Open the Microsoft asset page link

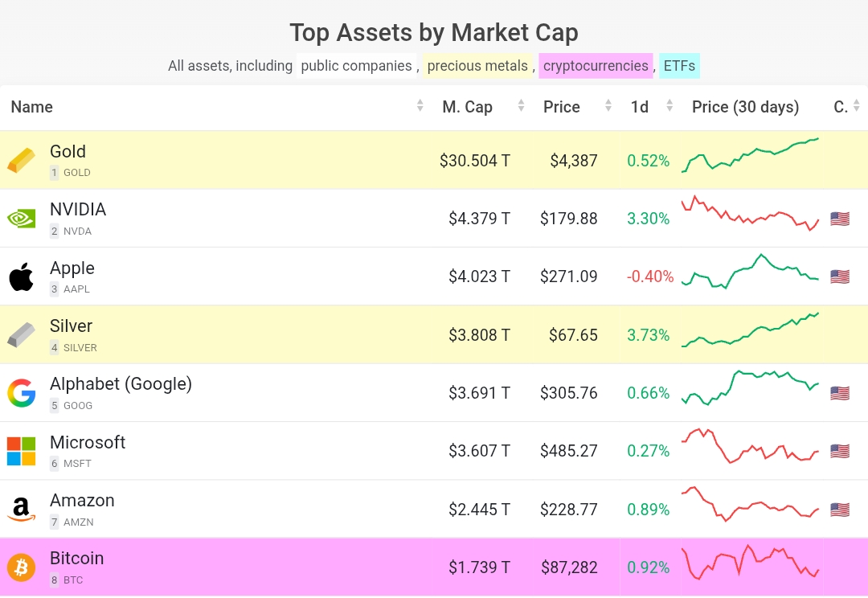(x=88, y=442)
